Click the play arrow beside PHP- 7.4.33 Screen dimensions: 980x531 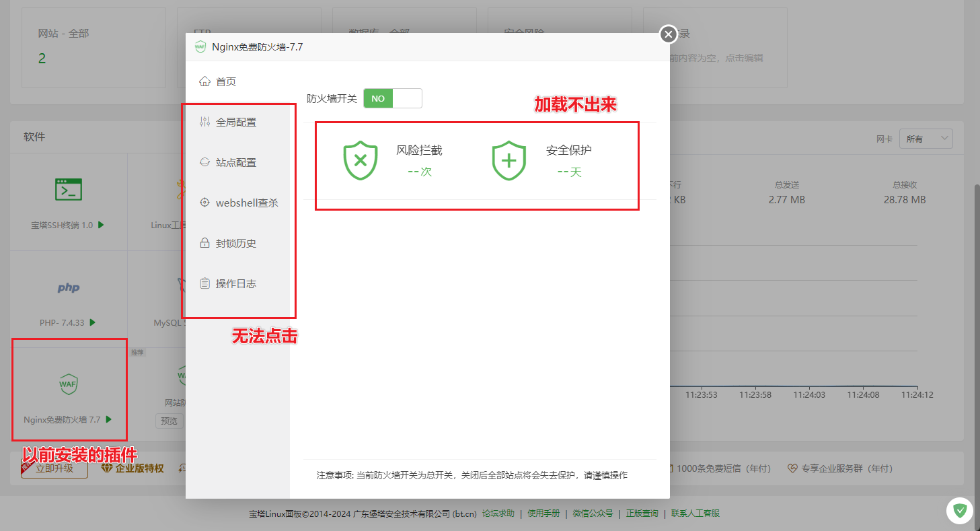click(93, 322)
